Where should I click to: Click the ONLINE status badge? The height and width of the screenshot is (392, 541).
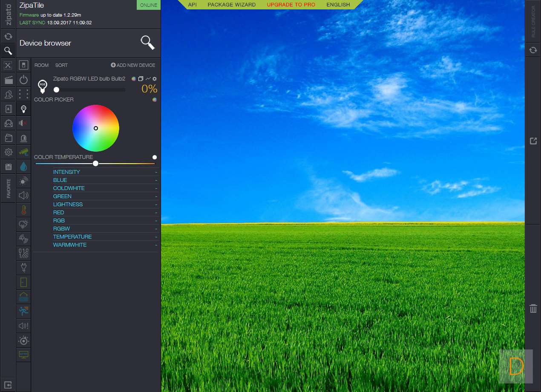tap(148, 5)
